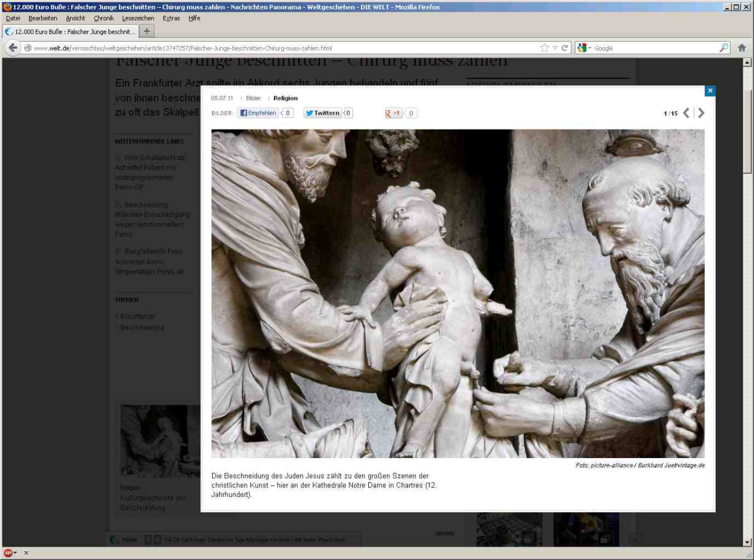Viewport: 754px width, 560px height.
Task: Open the Datei menu
Action: point(13,18)
